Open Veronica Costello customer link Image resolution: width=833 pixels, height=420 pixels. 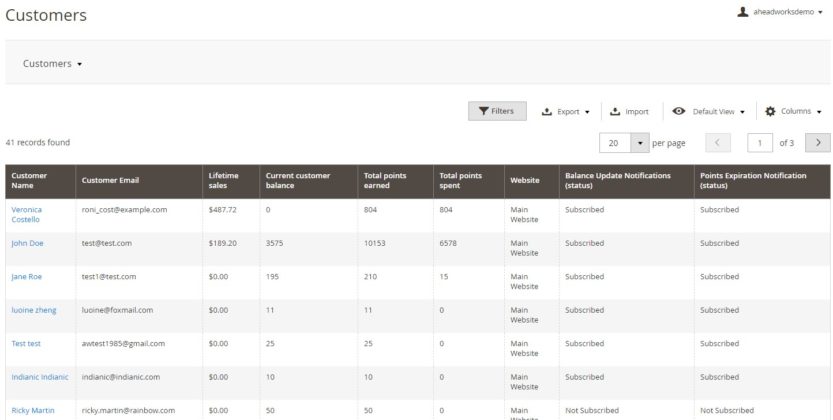pos(26,214)
